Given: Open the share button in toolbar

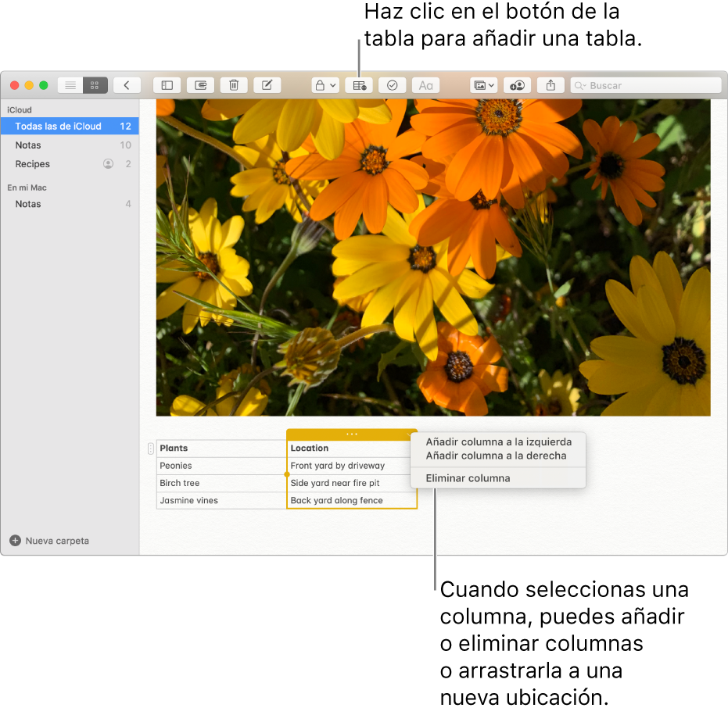Looking at the screenshot, I should [x=550, y=85].
